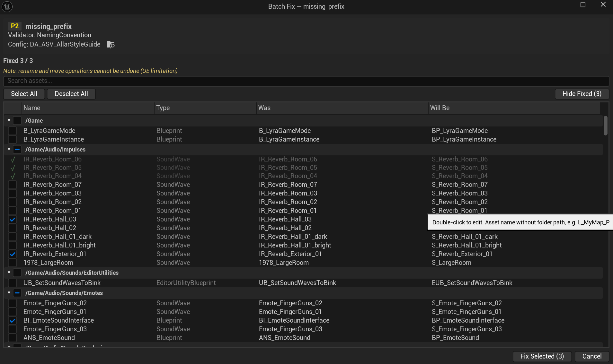Screen dimensions: 613x364
Task: Check the UB_SetSoundWavesToBink checkbox
Action: [12, 283]
